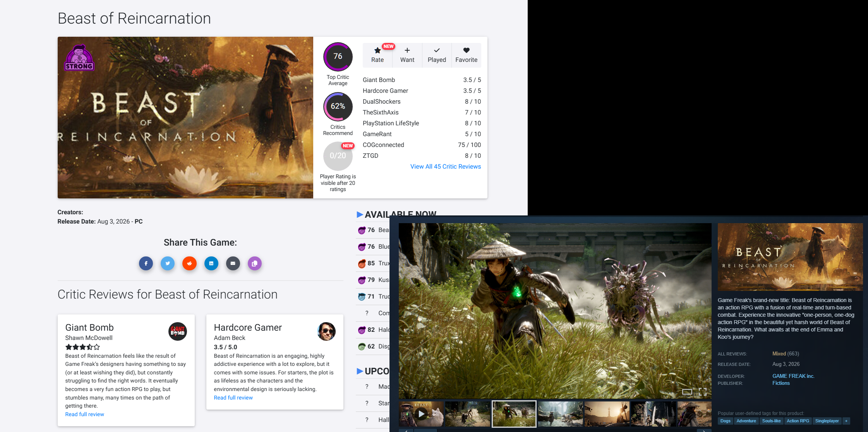The image size is (868, 432).
Task: Read full review from Hardcore Gamer
Action: coord(233,398)
